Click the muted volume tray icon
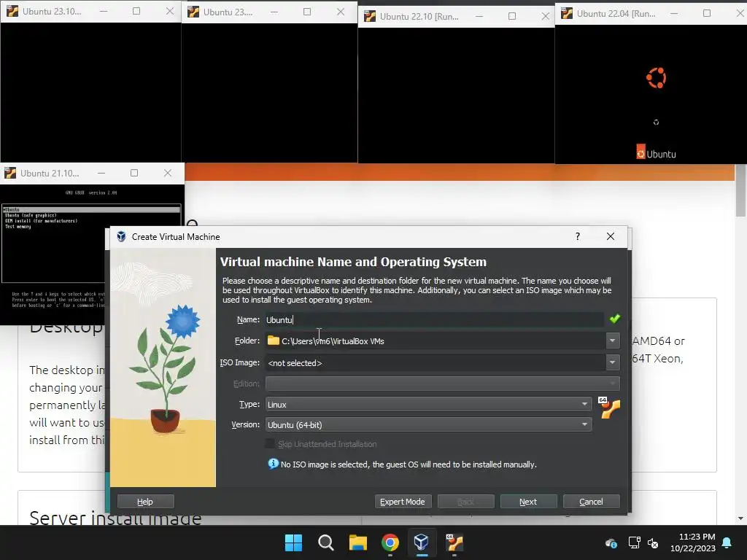The height and width of the screenshot is (560, 747). tap(653, 542)
